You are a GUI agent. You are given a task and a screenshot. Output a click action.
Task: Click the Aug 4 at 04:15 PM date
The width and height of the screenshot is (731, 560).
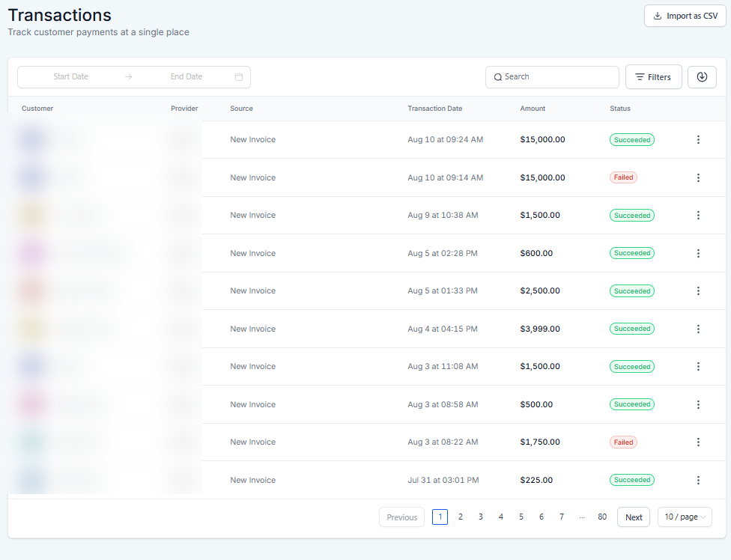pyautogui.click(x=443, y=329)
